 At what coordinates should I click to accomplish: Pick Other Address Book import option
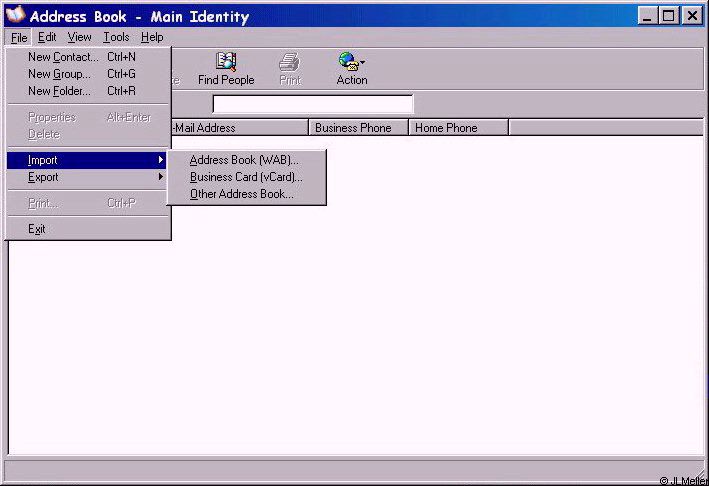(242, 194)
